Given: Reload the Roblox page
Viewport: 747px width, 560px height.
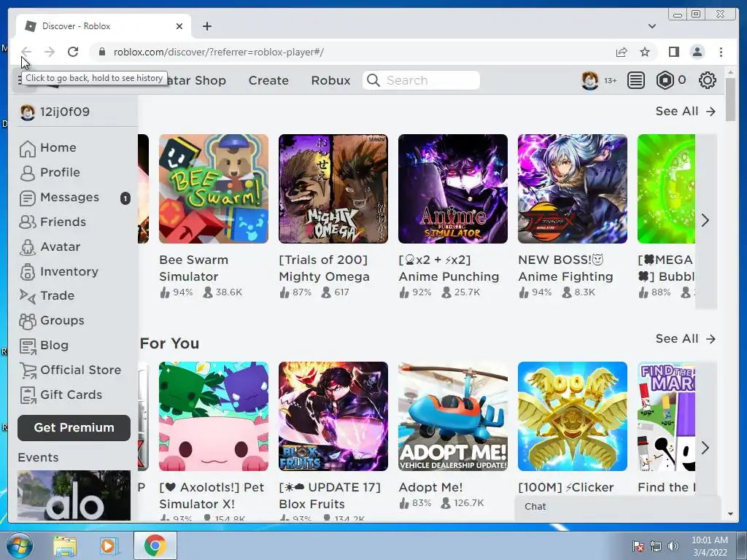Looking at the screenshot, I should tap(73, 52).
